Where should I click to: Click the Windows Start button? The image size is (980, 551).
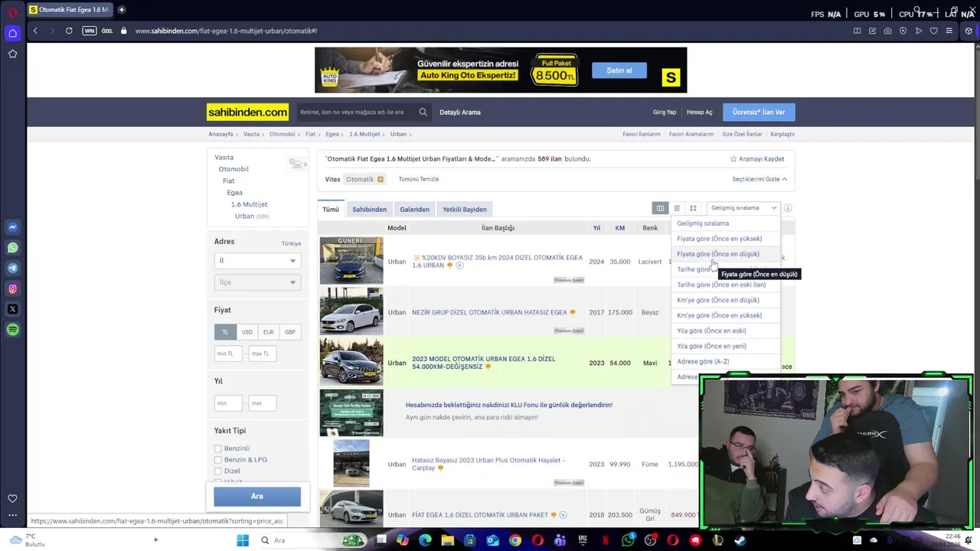(243, 540)
